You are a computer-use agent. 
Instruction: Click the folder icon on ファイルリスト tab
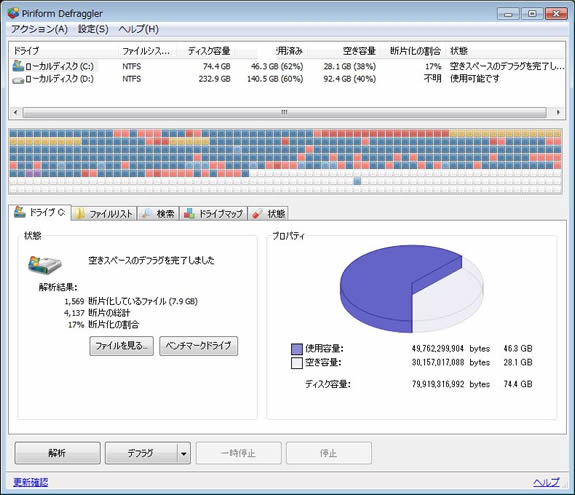tap(79, 213)
